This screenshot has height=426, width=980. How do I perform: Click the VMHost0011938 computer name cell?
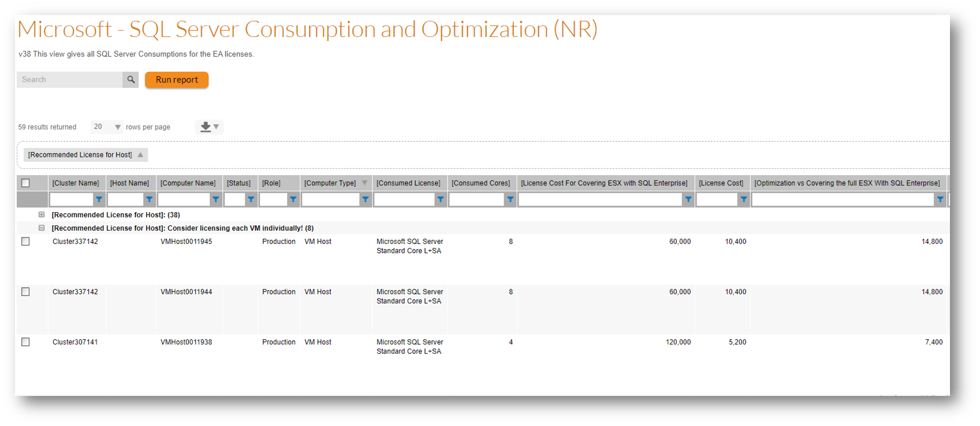[x=186, y=342]
